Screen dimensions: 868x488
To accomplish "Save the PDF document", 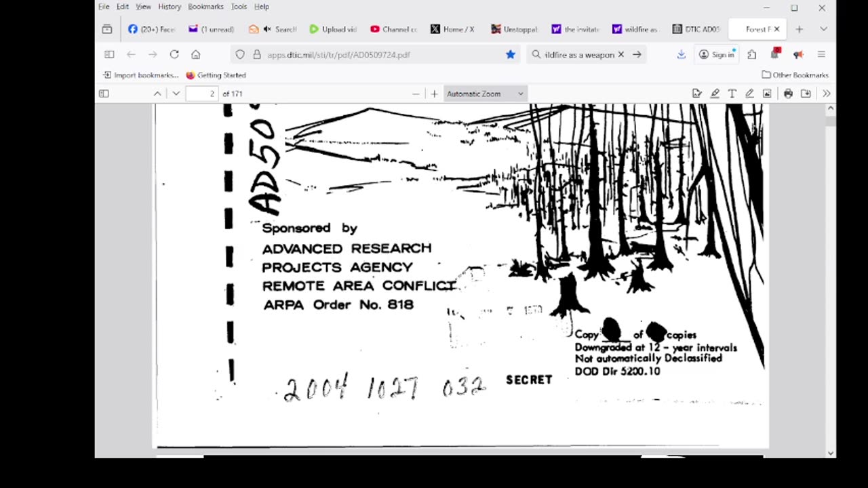I will [806, 94].
